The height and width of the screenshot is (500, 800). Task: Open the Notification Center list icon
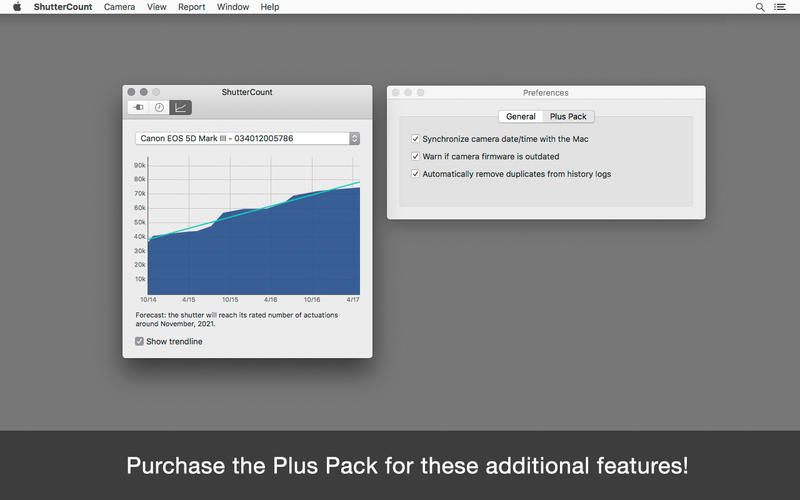pyautogui.click(x=780, y=7)
